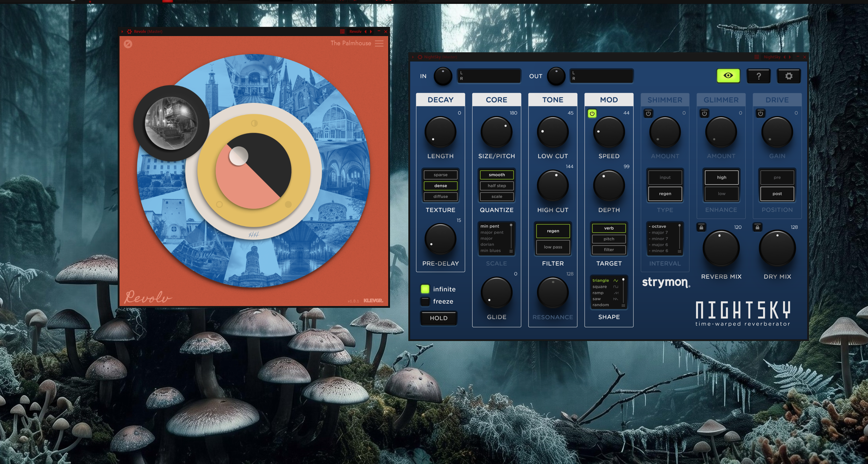Select the diffuse texture option

tap(441, 196)
